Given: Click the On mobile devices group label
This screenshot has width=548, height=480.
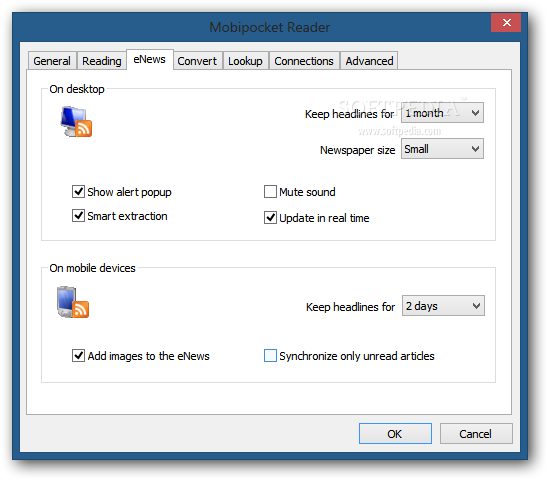Looking at the screenshot, I should (x=92, y=268).
